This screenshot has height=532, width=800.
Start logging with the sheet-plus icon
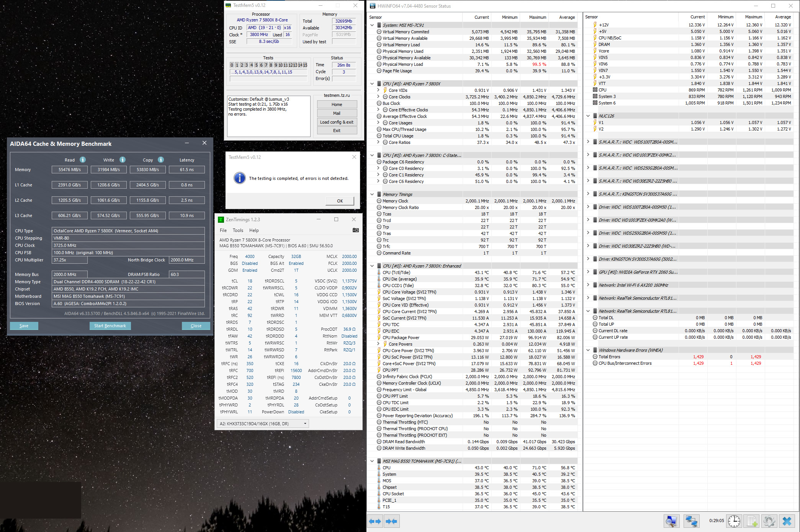pos(752,521)
